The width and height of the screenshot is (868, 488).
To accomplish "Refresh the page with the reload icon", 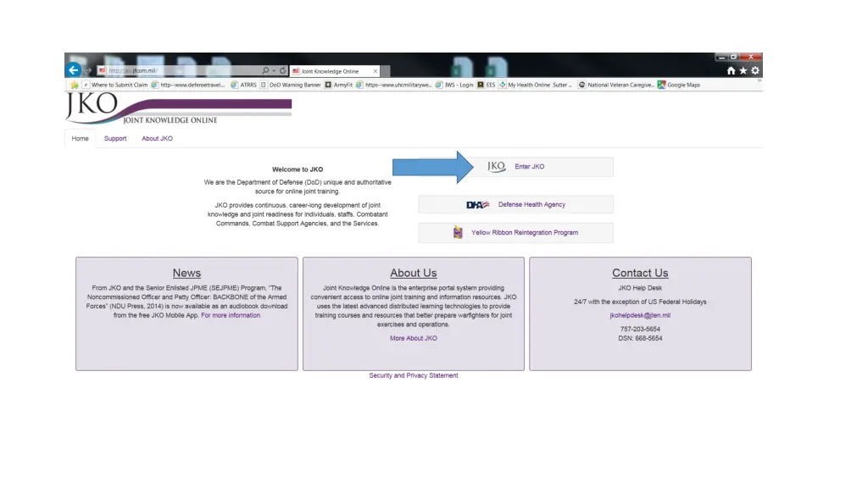I will pos(283,71).
